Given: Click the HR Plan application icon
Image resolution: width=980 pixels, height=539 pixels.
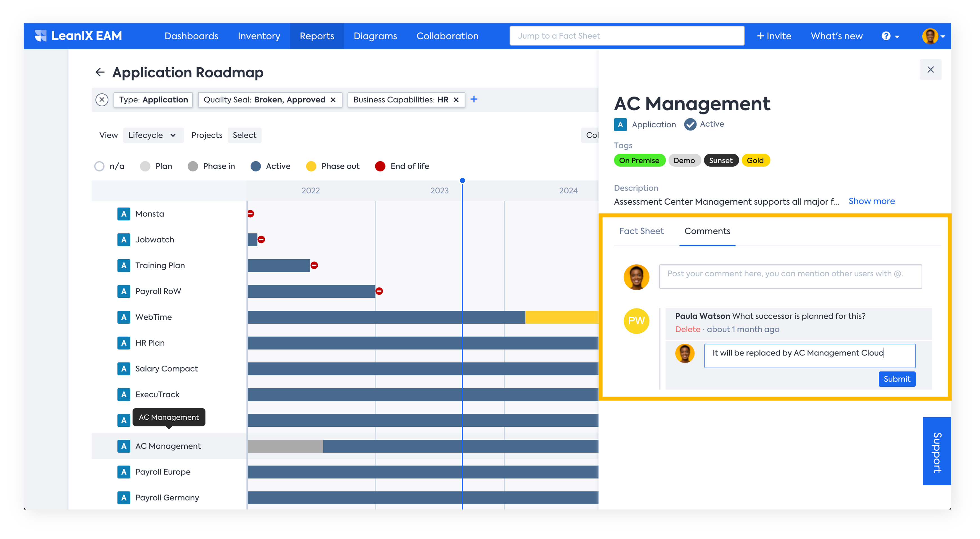Looking at the screenshot, I should click(124, 343).
